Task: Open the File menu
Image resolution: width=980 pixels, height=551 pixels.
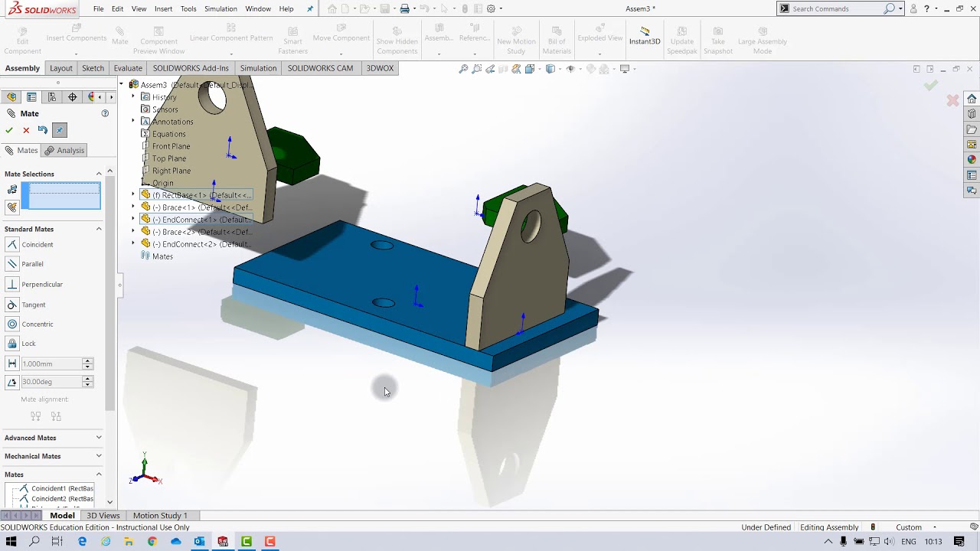Action: [98, 8]
